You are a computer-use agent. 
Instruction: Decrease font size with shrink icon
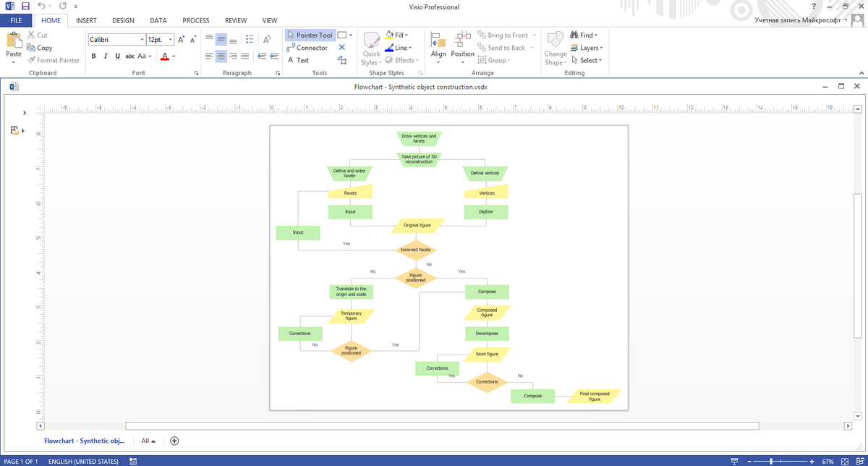pos(193,39)
